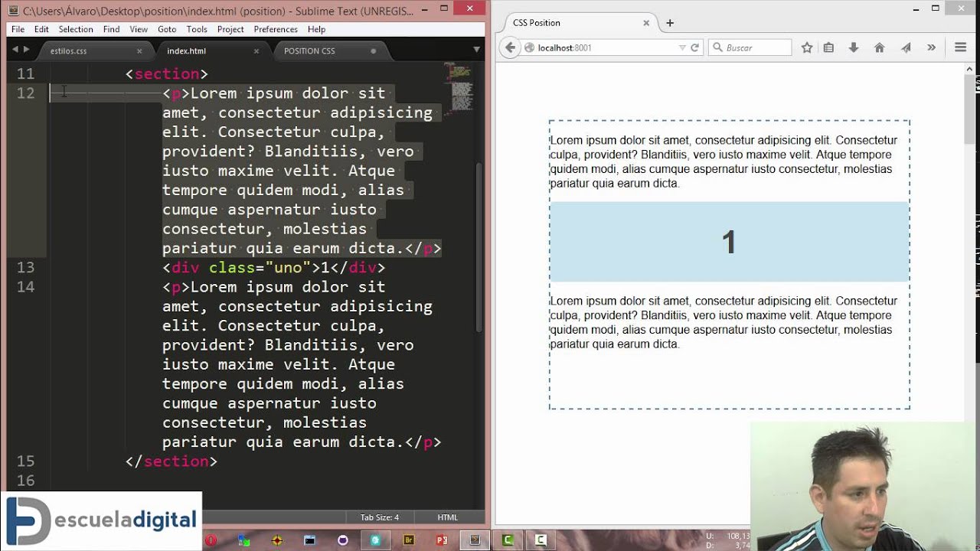Open the File menu
Image resolution: width=980 pixels, height=551 pixels.
click(x=18, y=29)
